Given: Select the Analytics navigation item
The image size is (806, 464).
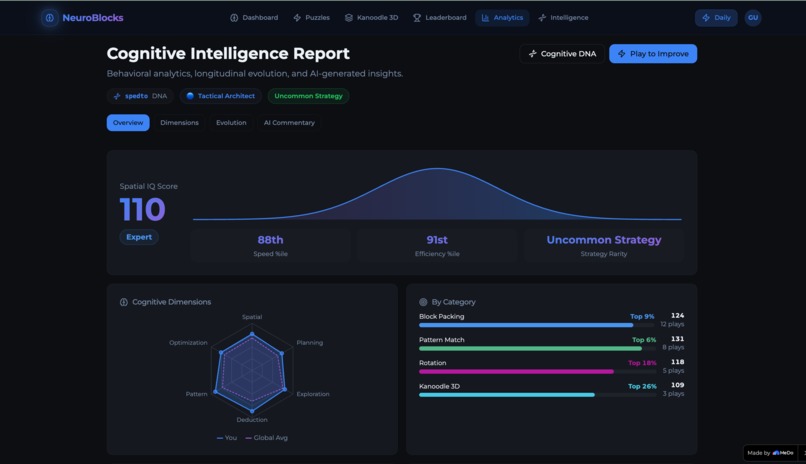Looking at the screenshot, I should (x=502, y=17).
